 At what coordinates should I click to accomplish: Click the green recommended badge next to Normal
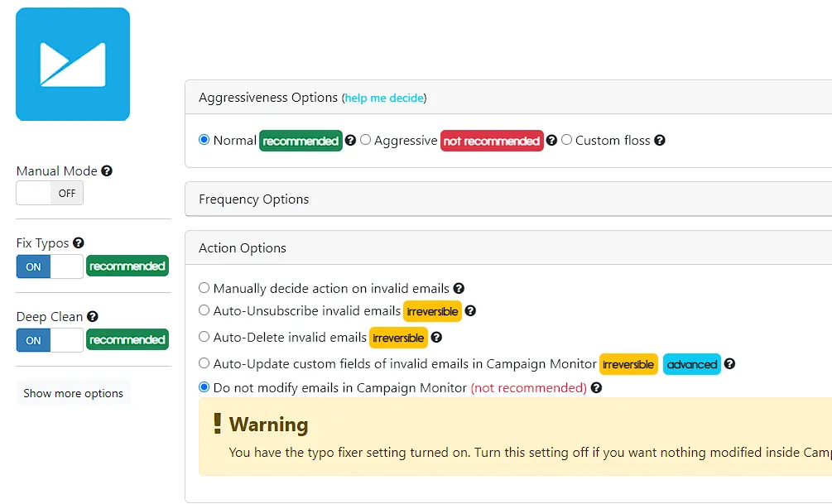[301, 142]
